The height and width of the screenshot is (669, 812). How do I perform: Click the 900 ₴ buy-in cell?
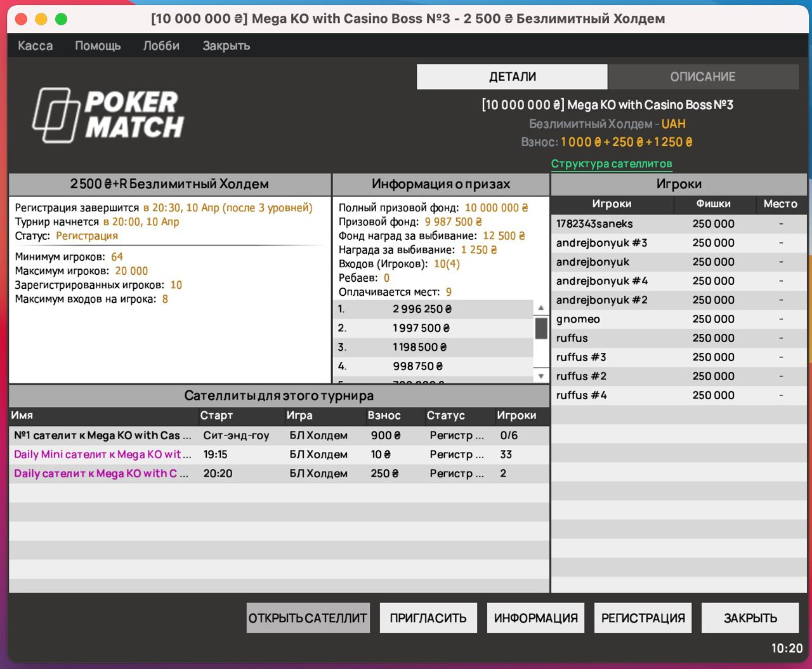[x=386, y=435]
